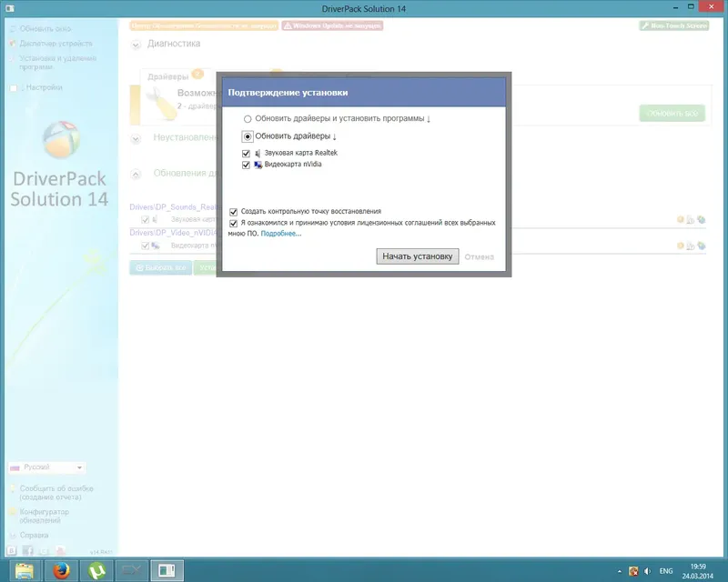
Task: Click the DriverPack window title bar icon
Action: [x=9, y=8]
